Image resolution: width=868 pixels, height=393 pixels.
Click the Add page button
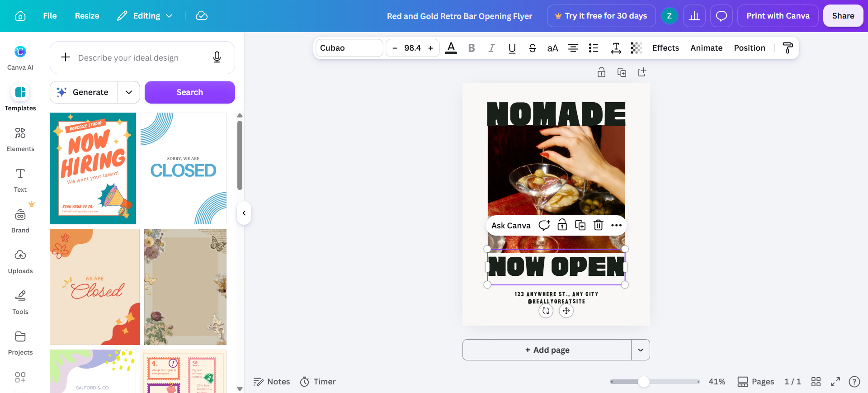pos(547,350)
